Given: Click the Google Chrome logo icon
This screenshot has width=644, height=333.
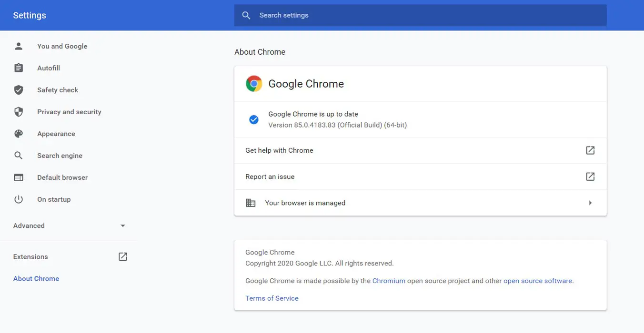Looking at the screenshot, I should [254, 84].
